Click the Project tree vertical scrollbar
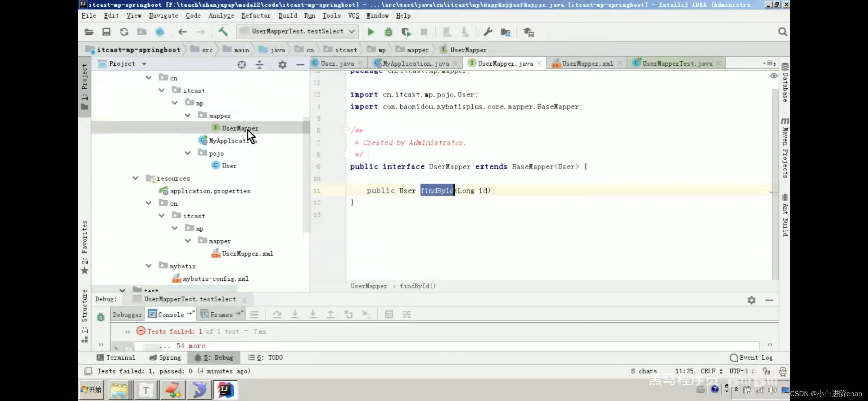 (306, 175)
